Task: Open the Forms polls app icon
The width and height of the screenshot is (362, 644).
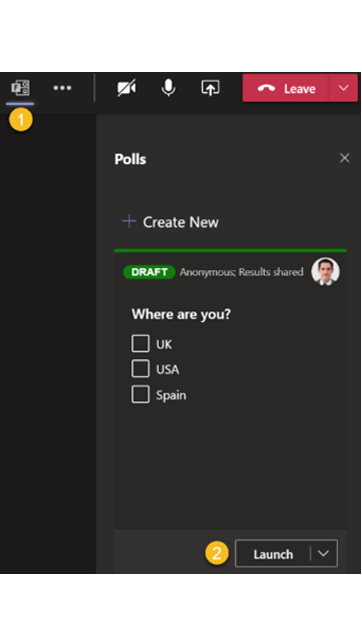Action: 20,88
